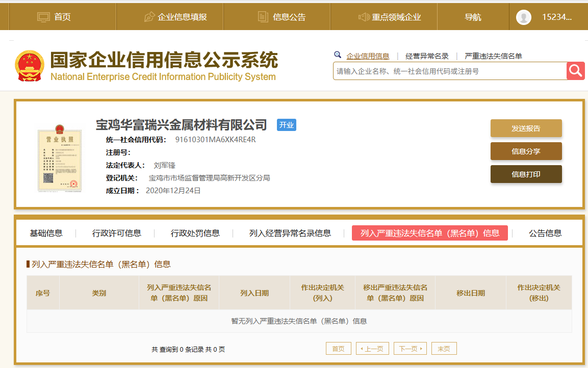Image resolution: width=588 pixels, height=368 pixels.
Task: Click the national emblem logo
Action: [30, 66]
